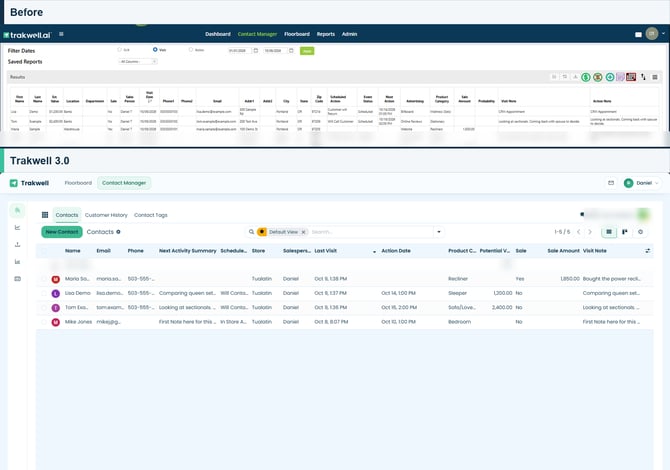Open the card icon at the bottom of the sidebar
Image resolution: width=670 pixels, height=470 pixels.
pyautogui.click(x=18, y=279)
